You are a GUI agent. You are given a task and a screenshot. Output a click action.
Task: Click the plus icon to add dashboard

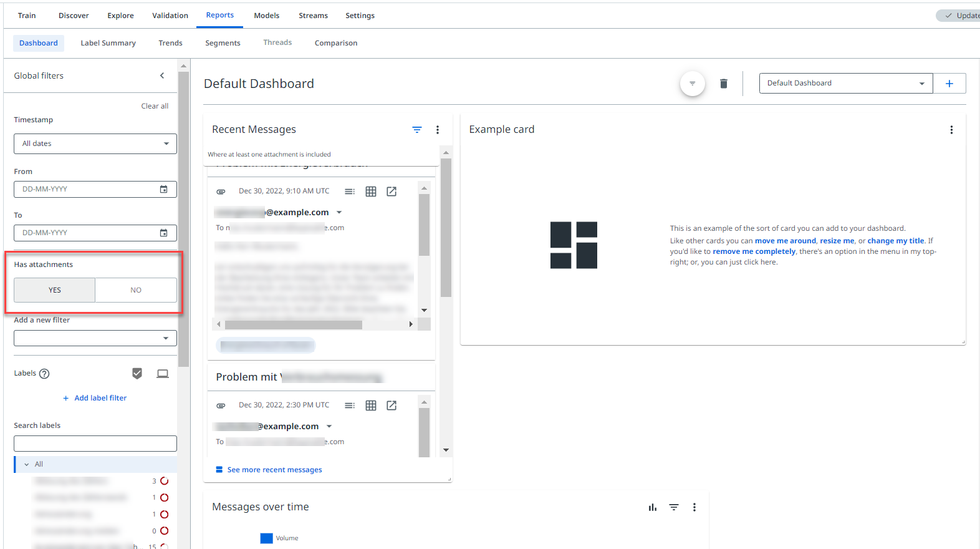click(x=949, y=84)
